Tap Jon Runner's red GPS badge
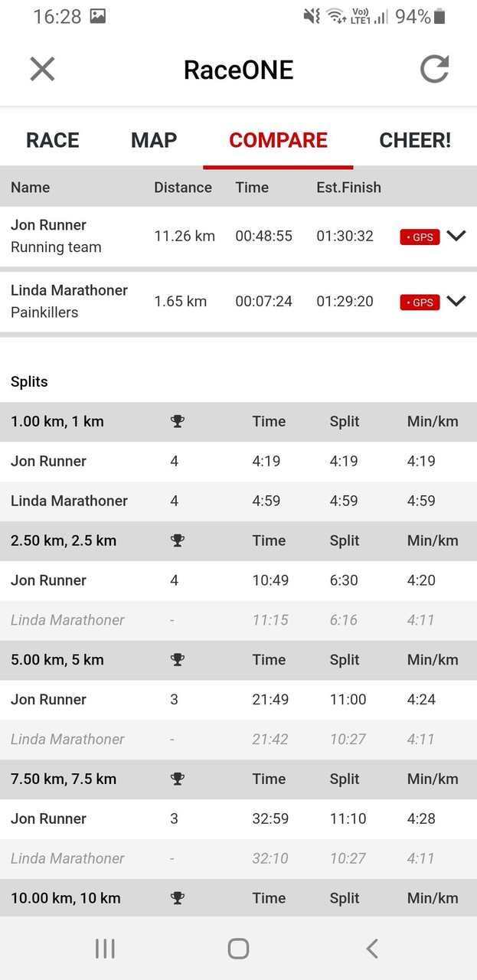Screen dimensions: 477x980 coord(420,237)
